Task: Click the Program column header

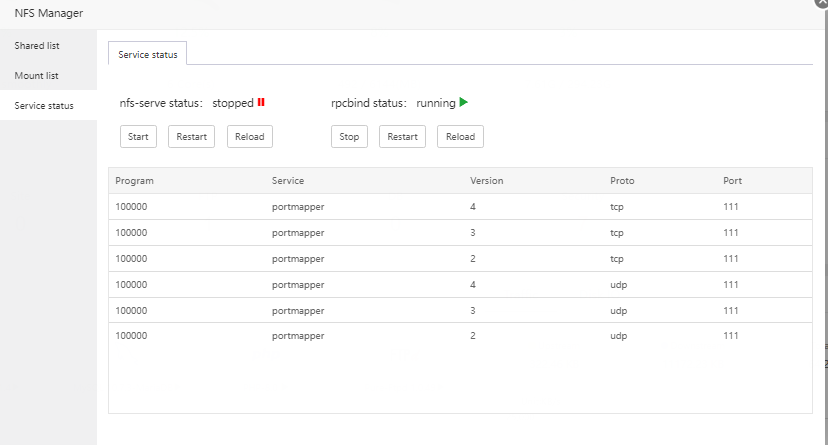Action: point(134,181)
